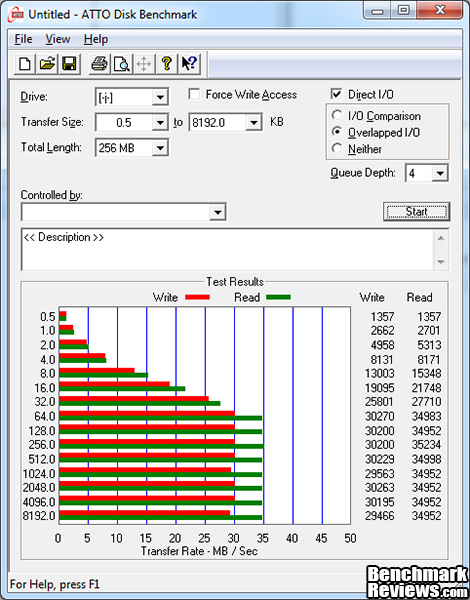Expand Transfer Size maximum 8192.0 dropdown
The image size is (470, 600).
click(x=253, y=123)
